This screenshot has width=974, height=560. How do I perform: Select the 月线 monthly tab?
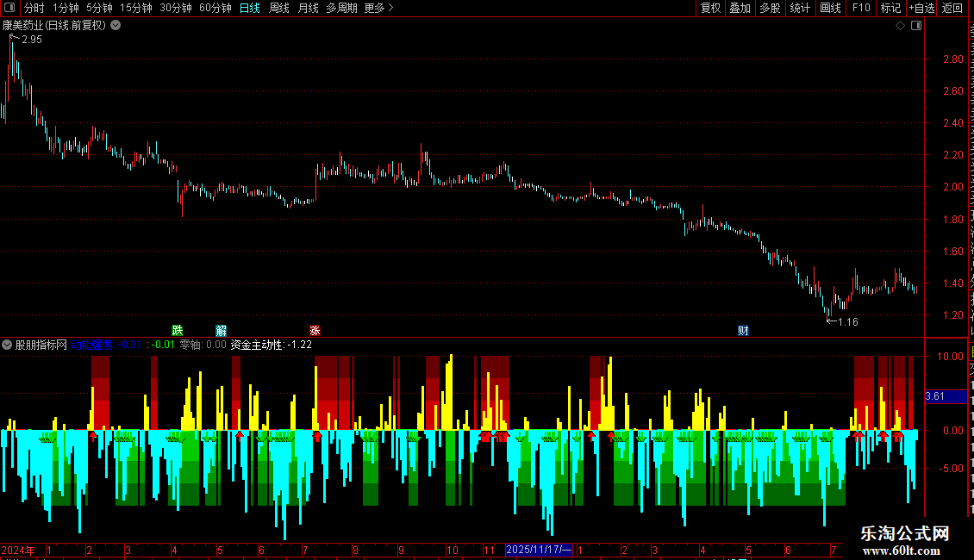(x=308, y=8)
